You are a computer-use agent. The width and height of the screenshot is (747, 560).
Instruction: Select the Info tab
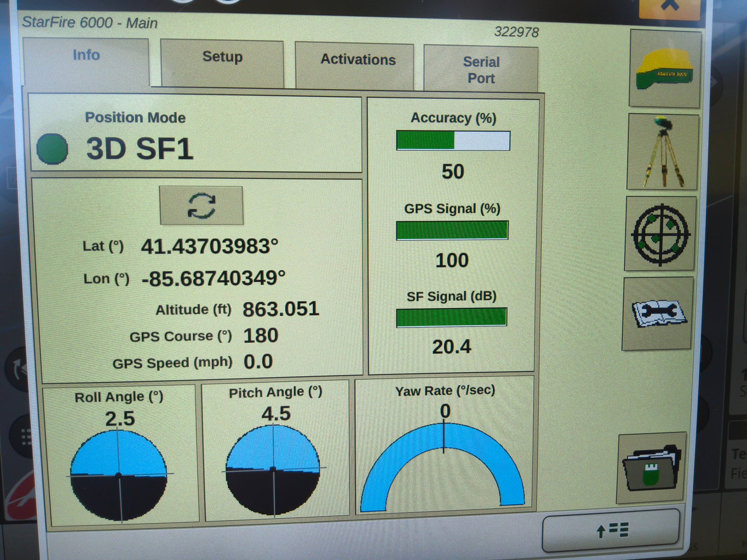click(86, 56)
